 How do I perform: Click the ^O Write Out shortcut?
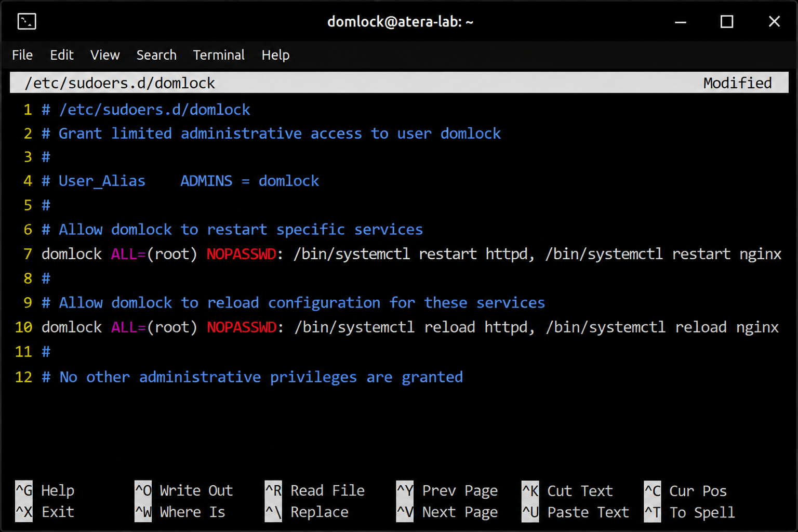(184, 490)
